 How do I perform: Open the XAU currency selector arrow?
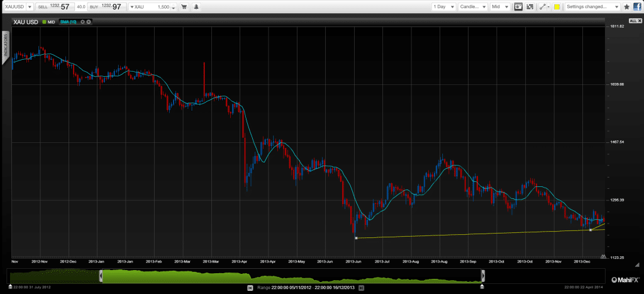pyautogui.click(x=132, y=7)
